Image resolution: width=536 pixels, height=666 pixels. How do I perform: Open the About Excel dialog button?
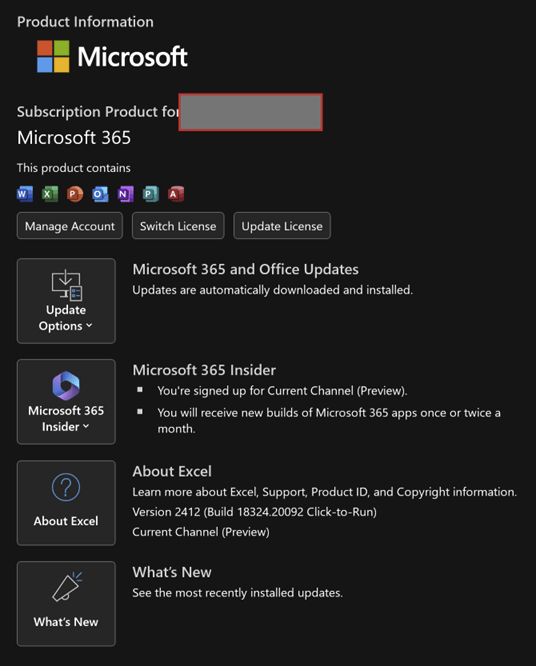(66, 503)
